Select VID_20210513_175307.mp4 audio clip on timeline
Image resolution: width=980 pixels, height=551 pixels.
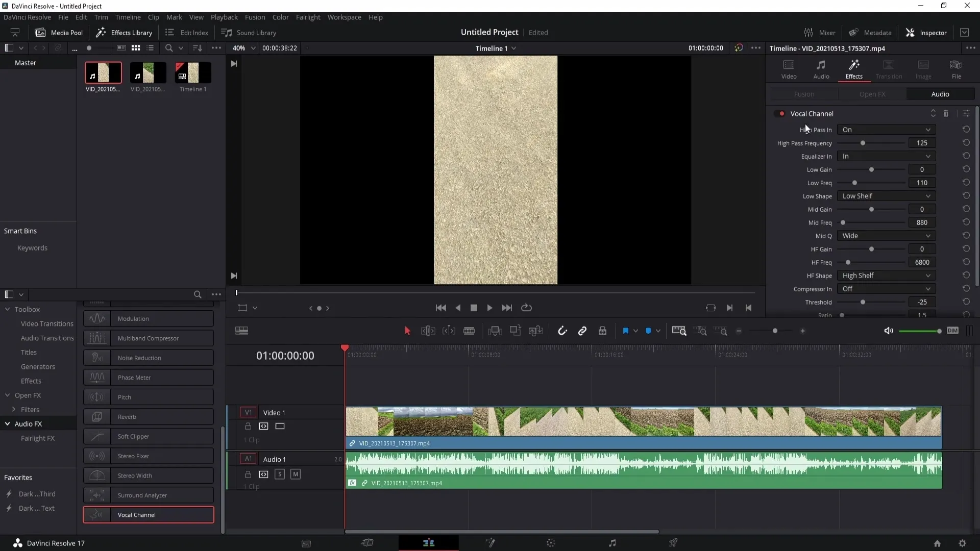point(644,470)
